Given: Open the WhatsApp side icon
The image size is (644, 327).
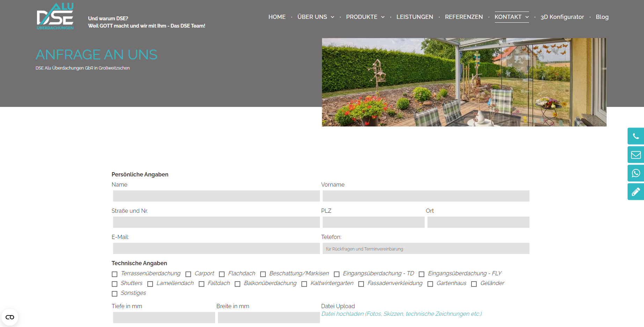Looking at the screenshot, I should (x=636, y=173).
